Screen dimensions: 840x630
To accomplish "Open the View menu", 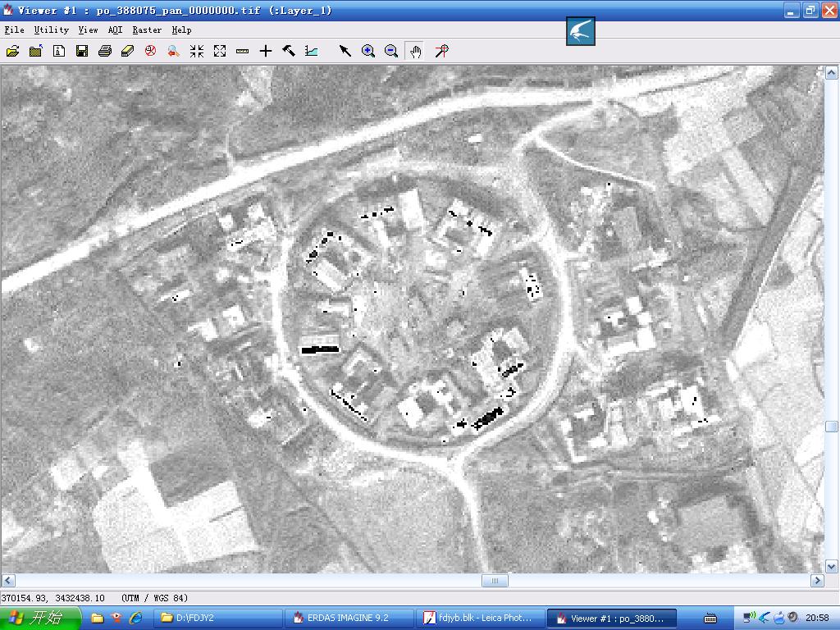I will tap(88, 30).
